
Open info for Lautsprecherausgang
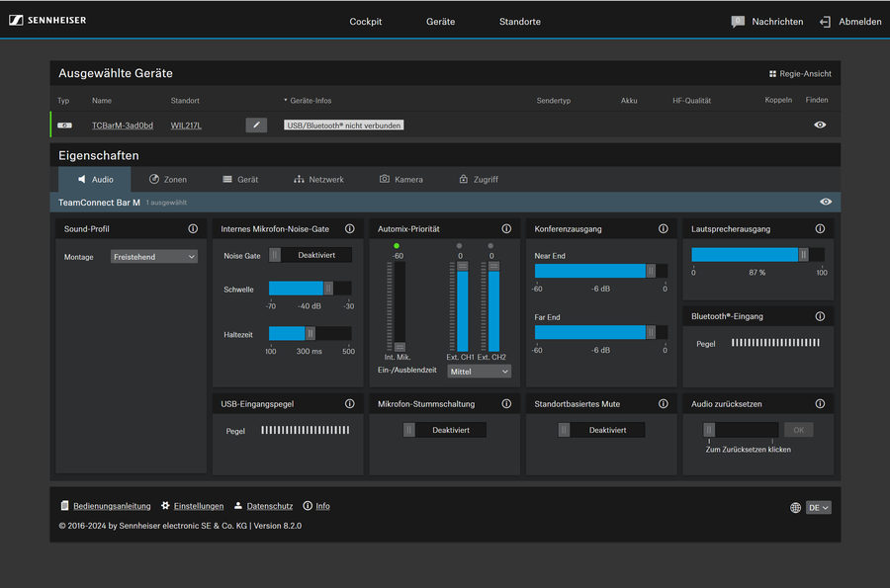pos(820,228)
